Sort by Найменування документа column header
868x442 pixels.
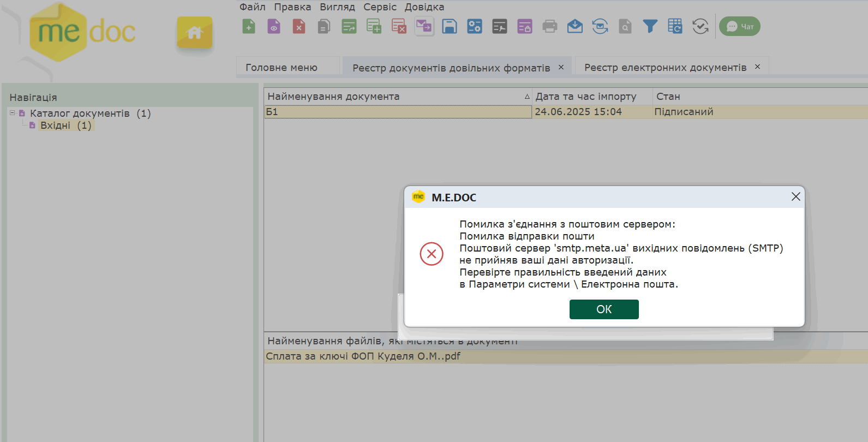click(x=398, y=97)
